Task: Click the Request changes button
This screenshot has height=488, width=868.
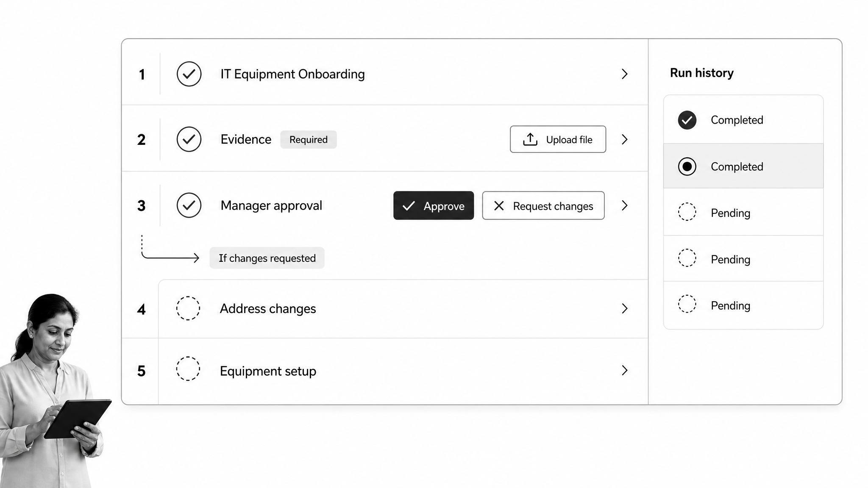Action: [543, 205]
